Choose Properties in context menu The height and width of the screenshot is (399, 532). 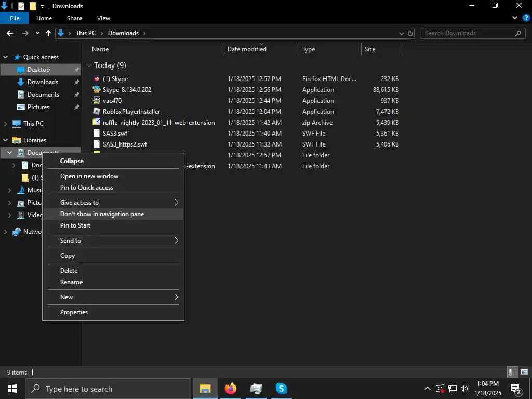tap(113, 312)
